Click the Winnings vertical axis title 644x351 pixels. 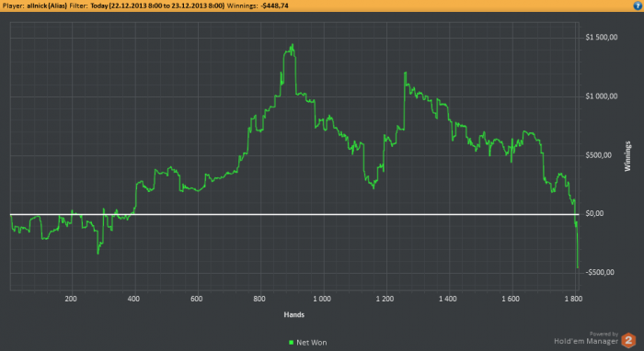point(627,156)
